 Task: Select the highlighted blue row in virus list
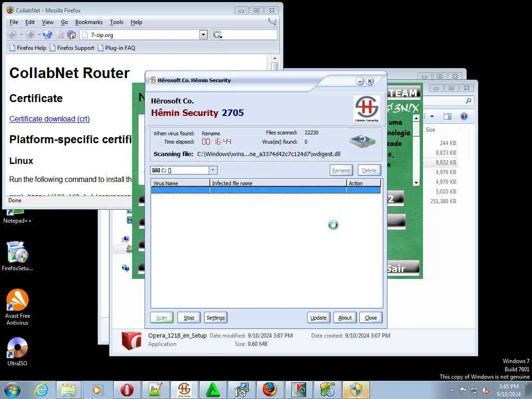click(266, 190)
